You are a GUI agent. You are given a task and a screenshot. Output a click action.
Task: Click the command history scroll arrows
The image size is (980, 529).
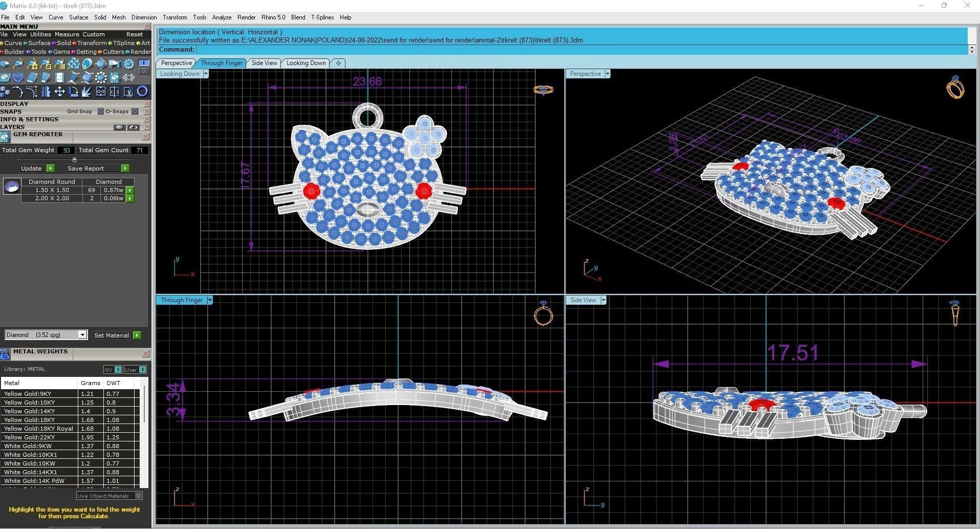click(x=972, y=49)
